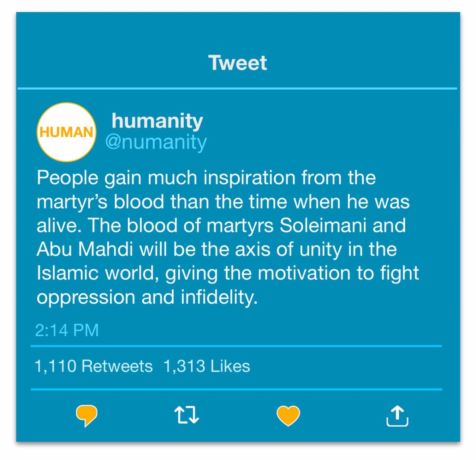Select the Tweet title at the top
The image size is (476, 460).
tap(238, 62)
